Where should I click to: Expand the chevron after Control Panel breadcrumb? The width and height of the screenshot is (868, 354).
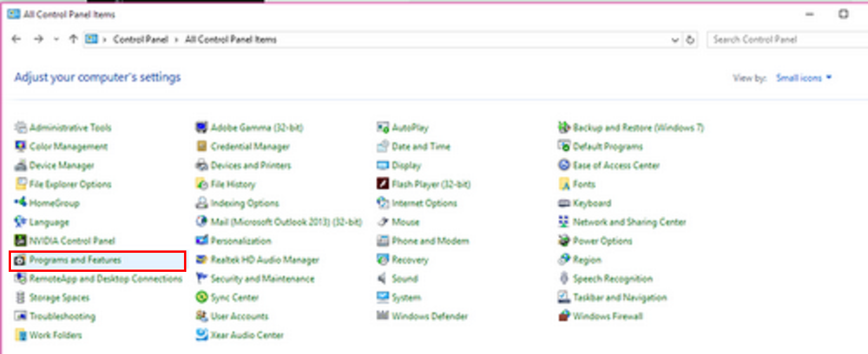[x=177, y=39]
